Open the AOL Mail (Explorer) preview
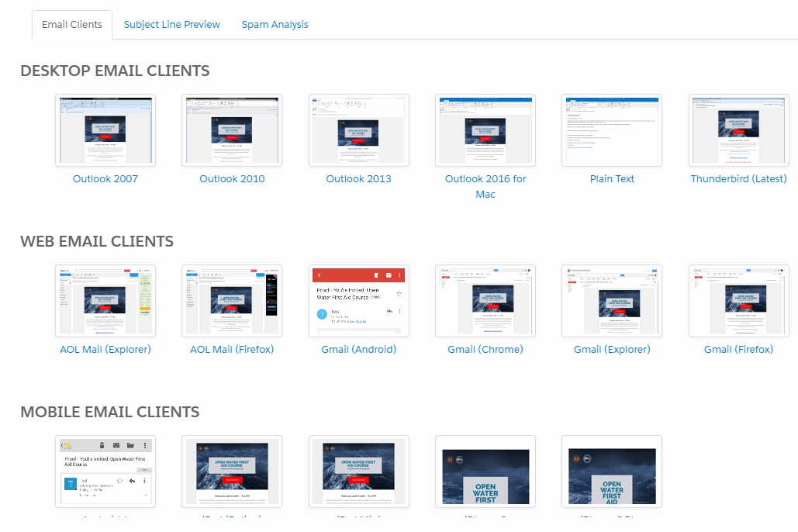Screen dimensions: 798x532 (105, 349)
